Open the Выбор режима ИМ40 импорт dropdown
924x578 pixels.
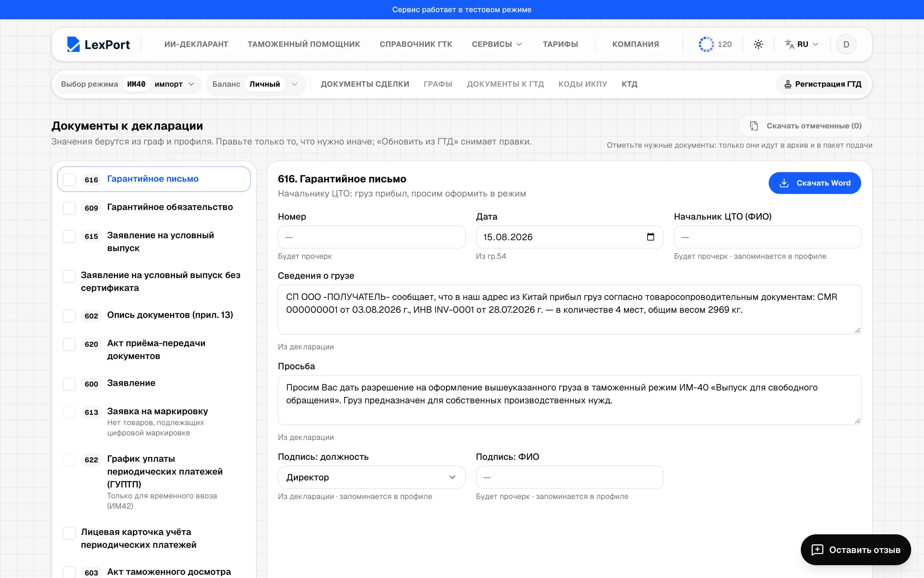coord(128,84)
